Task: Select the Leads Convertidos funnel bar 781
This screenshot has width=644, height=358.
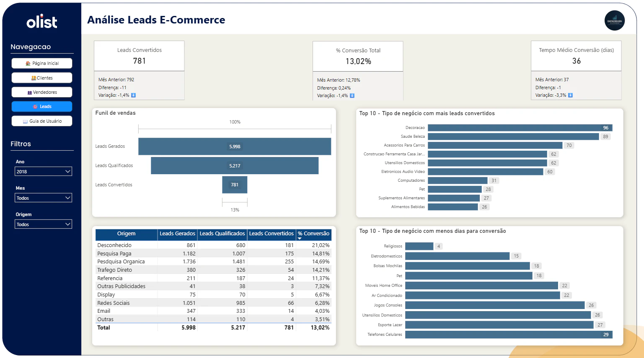Action: click(235, 185)
